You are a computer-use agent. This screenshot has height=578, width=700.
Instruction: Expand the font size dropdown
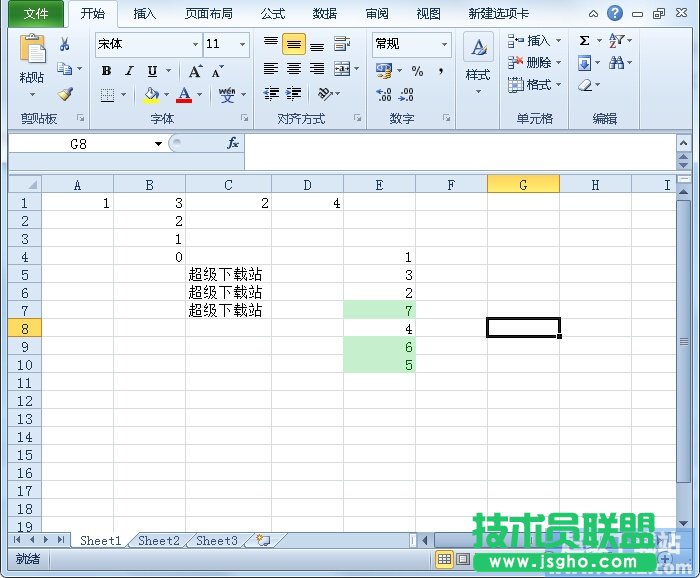[x=242, y=45]
